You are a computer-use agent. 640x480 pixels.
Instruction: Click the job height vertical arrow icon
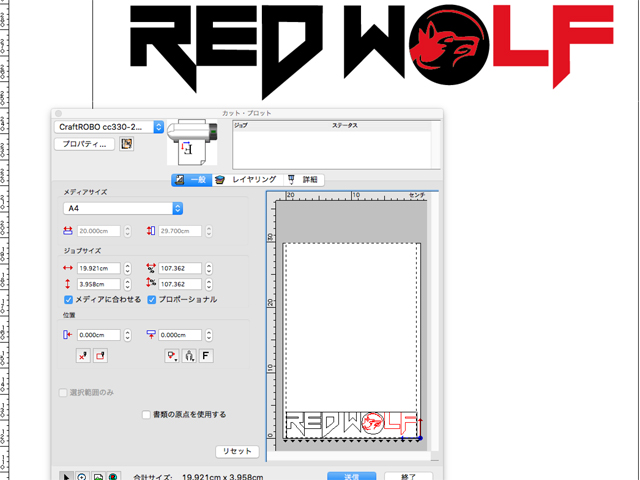[68, 284]
